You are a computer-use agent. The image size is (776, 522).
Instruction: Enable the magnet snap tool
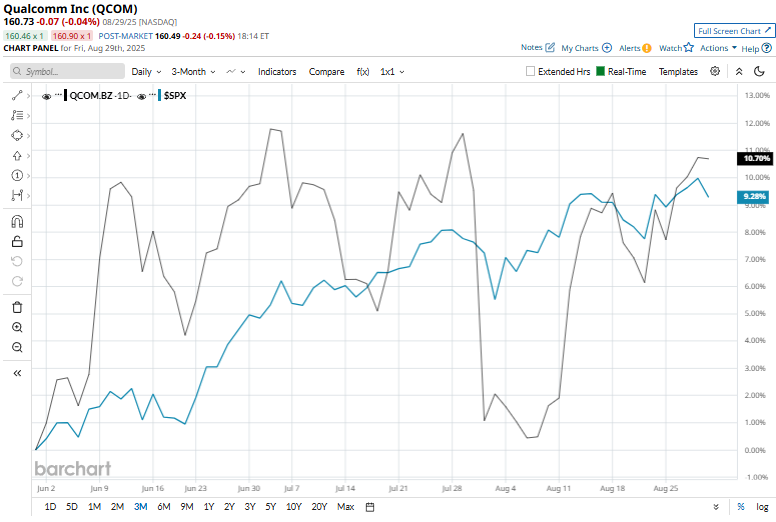(x=17, y=222)
